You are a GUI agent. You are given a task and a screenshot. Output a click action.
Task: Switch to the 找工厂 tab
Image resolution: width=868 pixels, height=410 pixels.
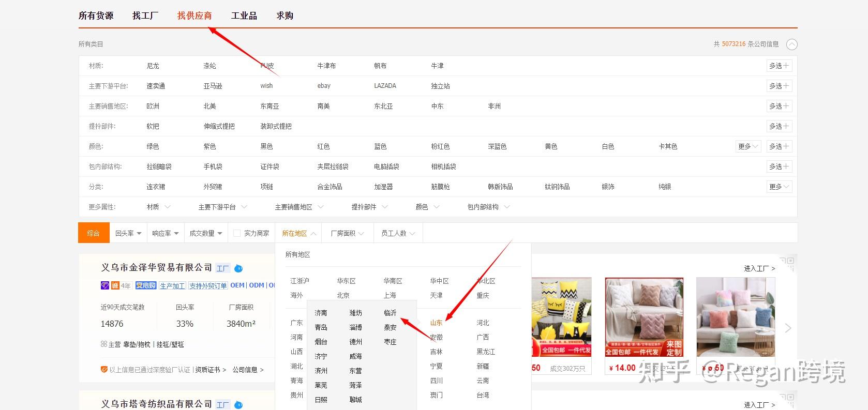click(145, 16)
